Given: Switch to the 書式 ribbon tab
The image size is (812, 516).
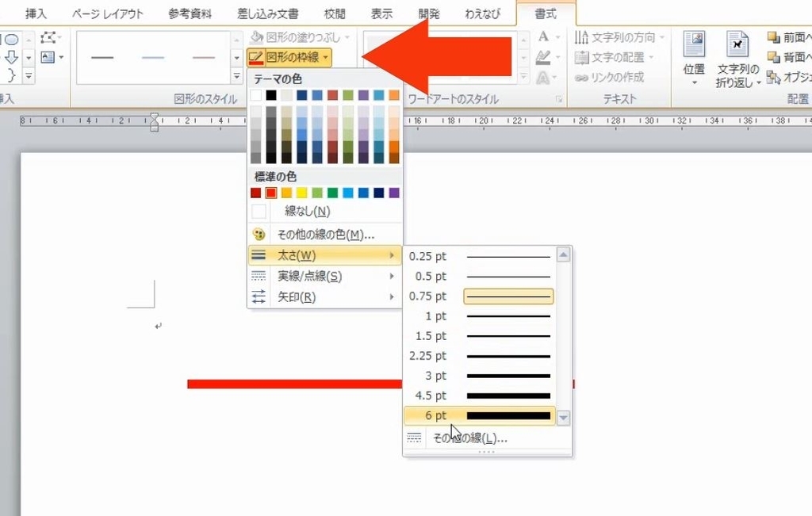Looking at the screenshot, I should [x=546, y=13].
